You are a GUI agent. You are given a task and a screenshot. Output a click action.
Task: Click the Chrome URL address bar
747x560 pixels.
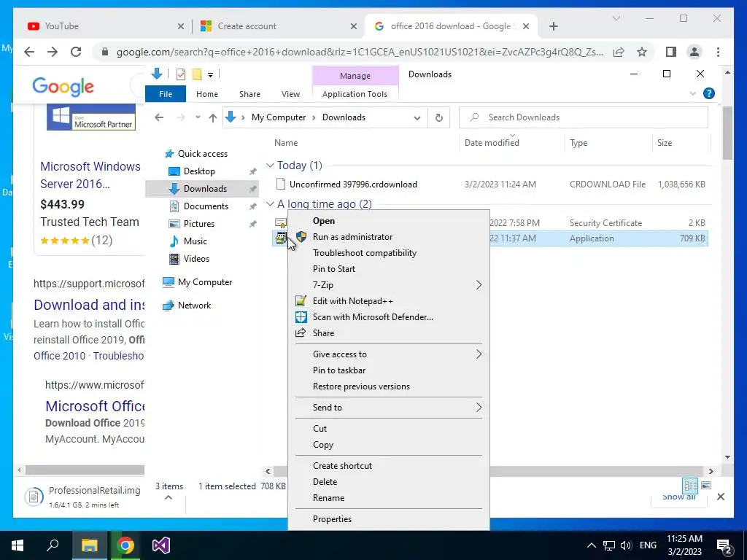[360, 52]
